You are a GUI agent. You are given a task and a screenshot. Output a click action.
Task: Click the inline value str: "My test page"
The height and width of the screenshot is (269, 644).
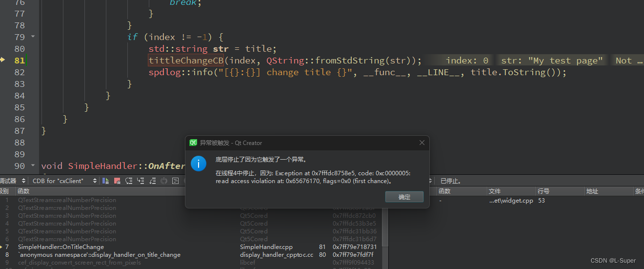(552, 61)
